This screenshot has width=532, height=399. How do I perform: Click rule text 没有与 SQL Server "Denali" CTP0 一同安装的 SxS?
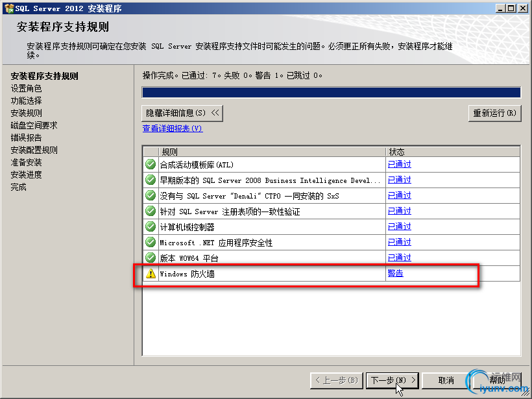coord(249,196)
